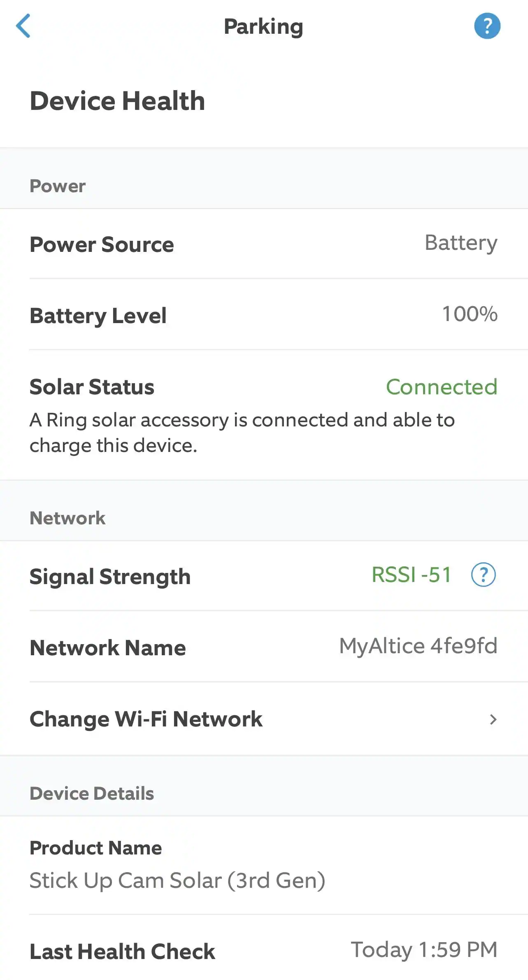The height and width of the screenshot is (980, 528).
Task: Tap the MyAltice 4fe9fd network value
Action: [418, 646]
